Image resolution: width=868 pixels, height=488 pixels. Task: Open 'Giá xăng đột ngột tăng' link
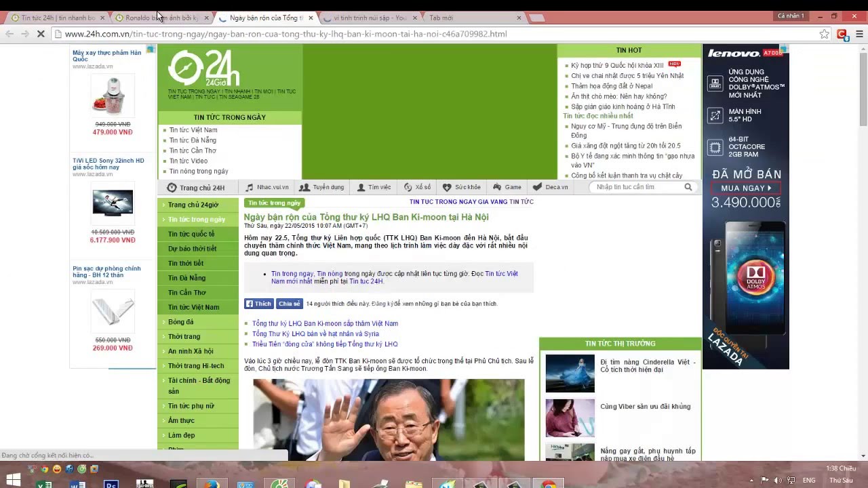pyautogui.click(x=625, y=146)
